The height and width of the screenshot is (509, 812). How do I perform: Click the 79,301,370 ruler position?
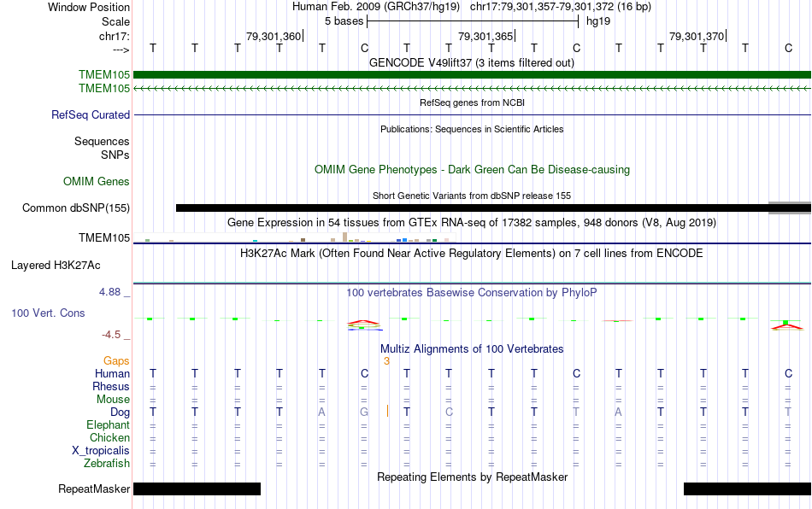(697, 36)
